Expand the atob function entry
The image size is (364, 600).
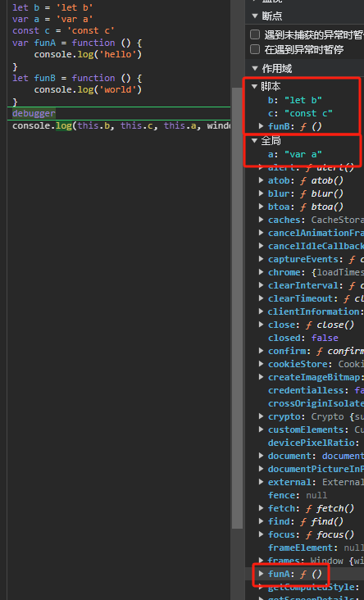(261, 180)
